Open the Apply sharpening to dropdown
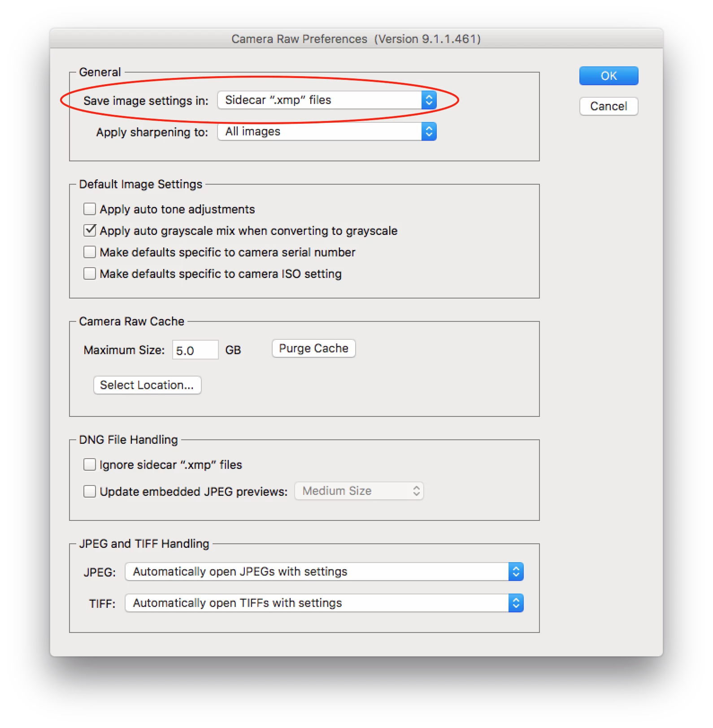The image size is (713, 728). point(327,131)
